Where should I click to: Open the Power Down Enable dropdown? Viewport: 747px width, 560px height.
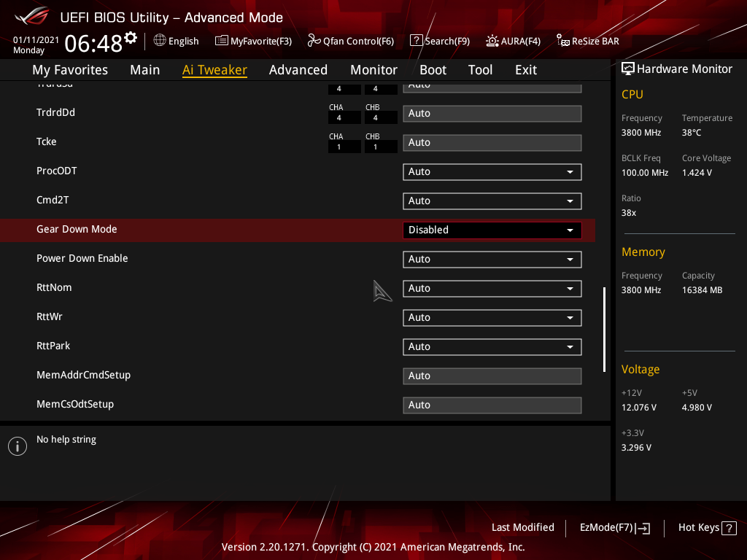click(x=492, y=260)
